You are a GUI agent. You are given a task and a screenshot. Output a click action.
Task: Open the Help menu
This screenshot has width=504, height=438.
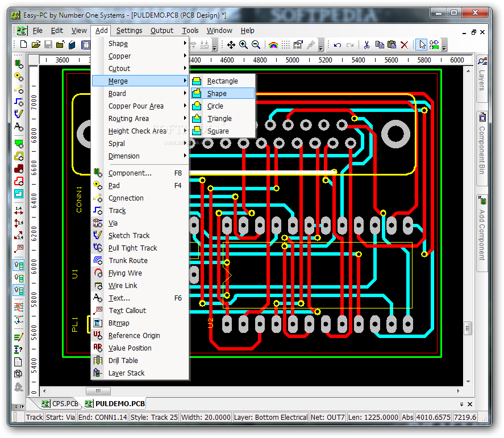tap(248, 31)
